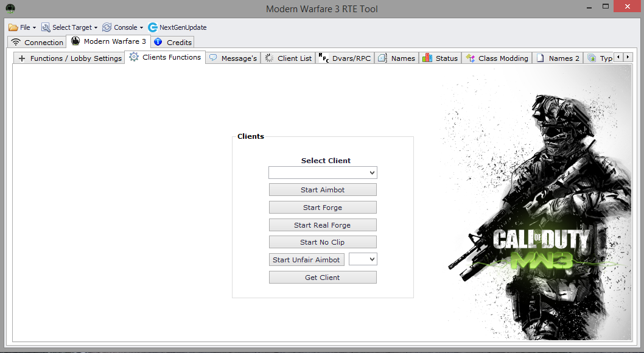Switch to the Connection tab
The width and height of the screenshot is (644, 353).
[37, 43]
